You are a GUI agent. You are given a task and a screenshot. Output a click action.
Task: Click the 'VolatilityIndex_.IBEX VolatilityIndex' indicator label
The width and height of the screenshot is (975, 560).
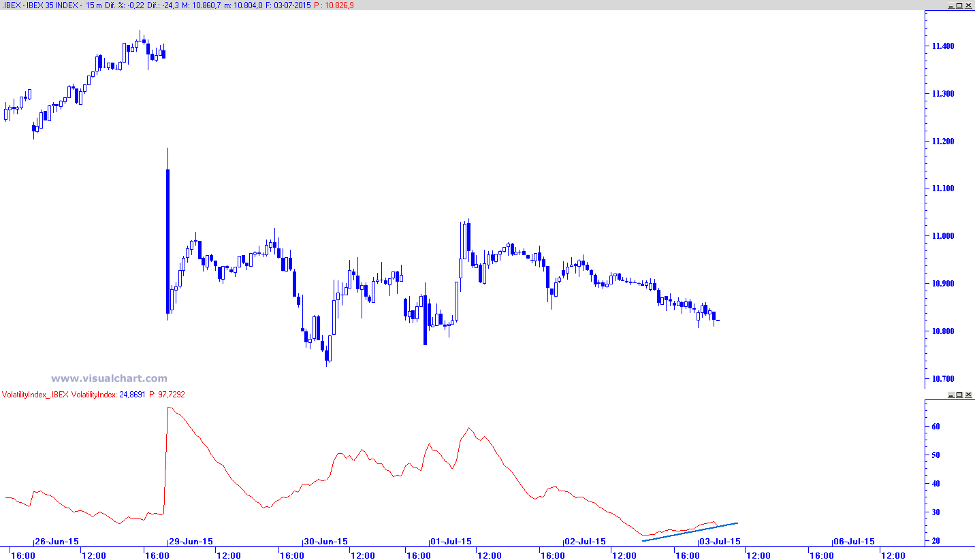pyautogui.click(x=59, y=395)
